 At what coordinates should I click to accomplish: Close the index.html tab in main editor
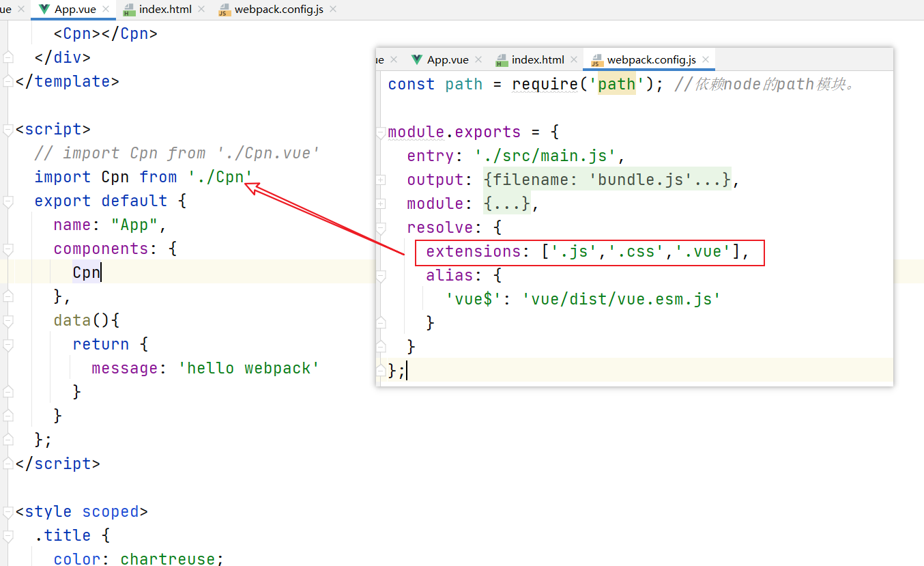coord(201,10)
